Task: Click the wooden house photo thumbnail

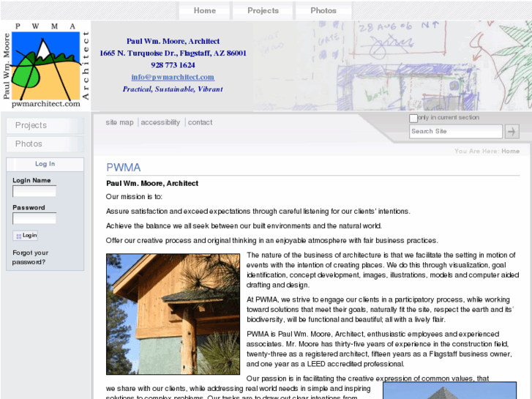Action: 173,314
